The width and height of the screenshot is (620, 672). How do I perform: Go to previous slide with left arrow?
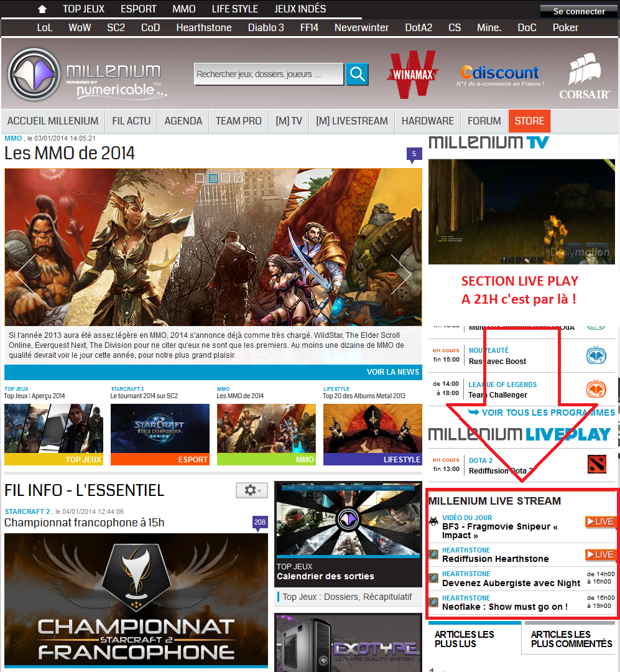pyautogui.click(x=25, y=274)
